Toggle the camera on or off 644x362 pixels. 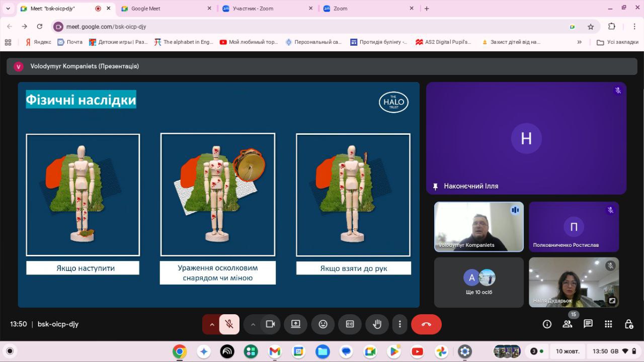tap(270, 324)
